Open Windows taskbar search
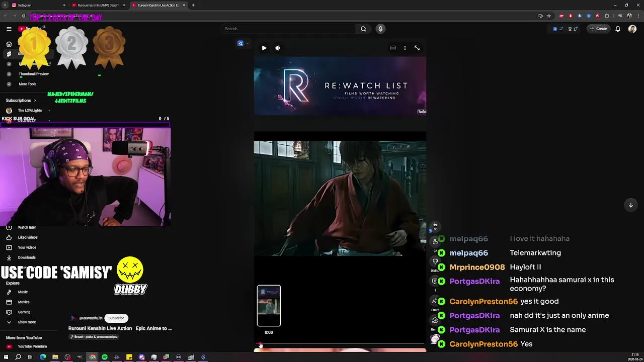The image size is (644, 362). [18, 357]
